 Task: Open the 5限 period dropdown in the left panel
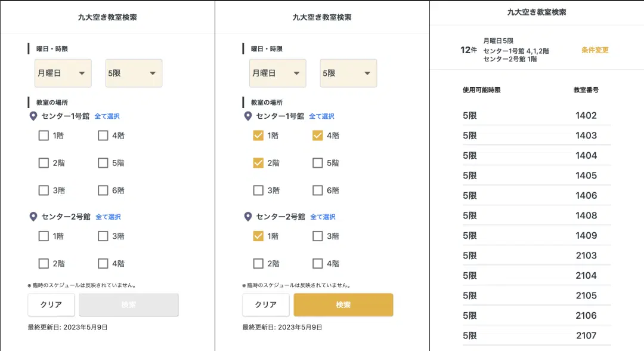[134, 73]
